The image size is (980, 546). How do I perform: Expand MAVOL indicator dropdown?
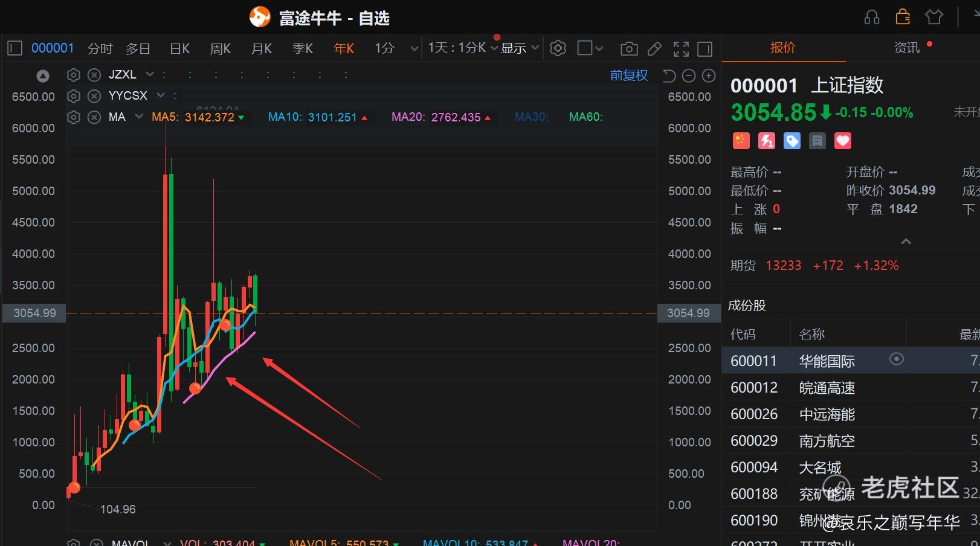[x=167, y=543]
